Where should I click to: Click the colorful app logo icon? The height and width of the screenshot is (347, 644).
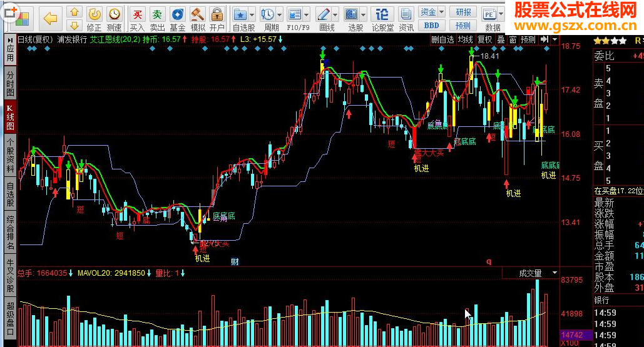[21, 20]
